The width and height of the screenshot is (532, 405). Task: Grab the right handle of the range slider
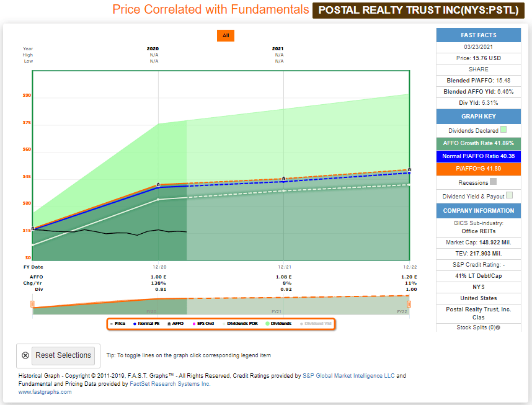coord(409,304)
